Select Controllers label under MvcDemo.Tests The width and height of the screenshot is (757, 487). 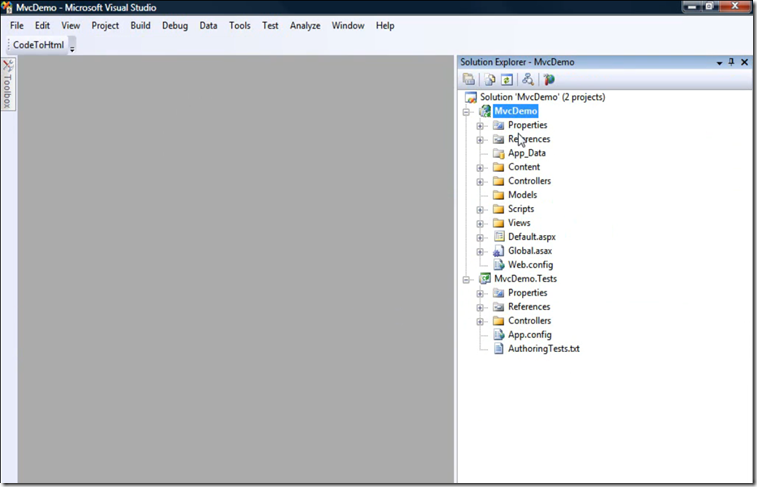pos(529,321)
